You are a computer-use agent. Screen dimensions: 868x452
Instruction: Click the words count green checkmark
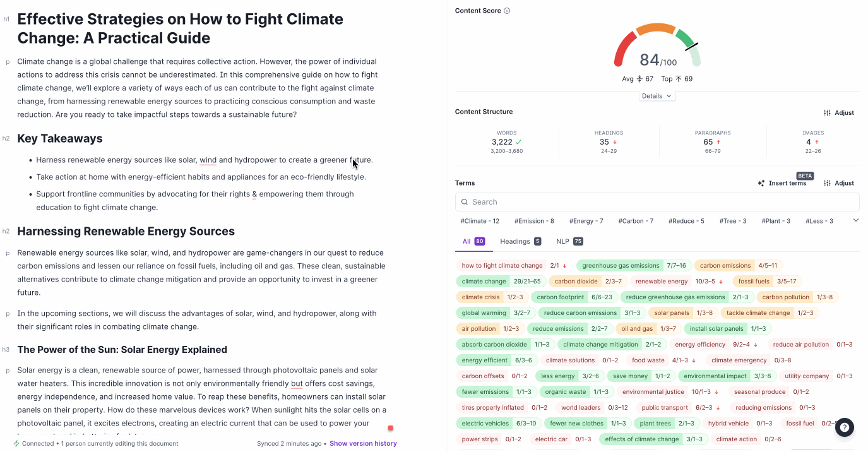(519, 142)
